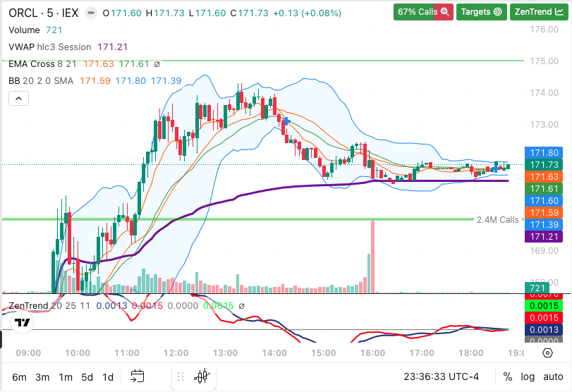Image resolution: width=572 pixels, height=392 pixels.
Task: Collapse the indicator legend with the chevron
Action: click(x=18, y=99)
